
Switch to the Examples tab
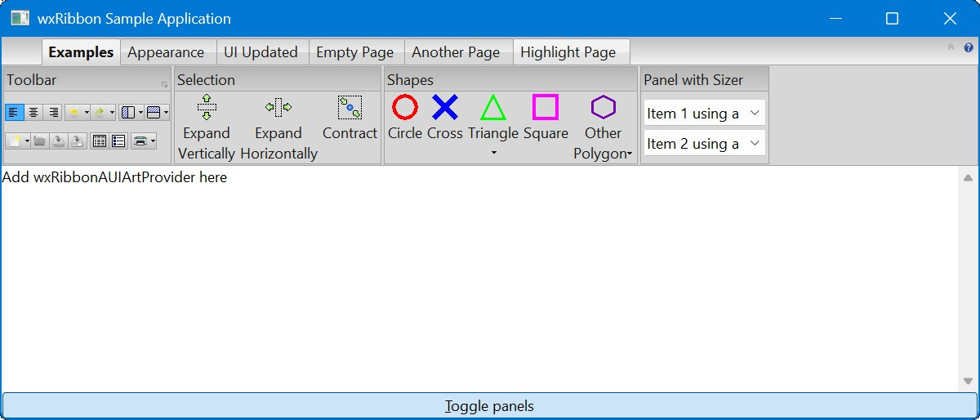pos(81,52)
